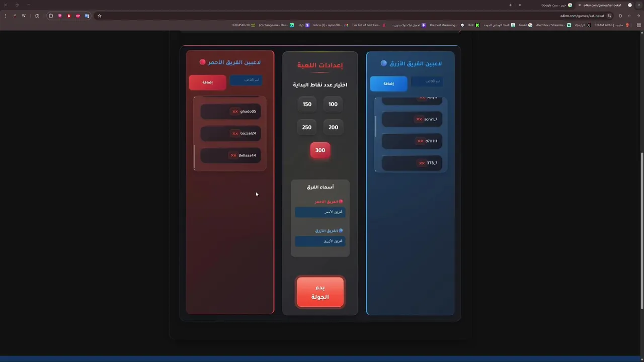The width and height of the screenshot is (644, 362).
Task: Remove player Bellaaa44 from red team
Action: coord(233,155)
